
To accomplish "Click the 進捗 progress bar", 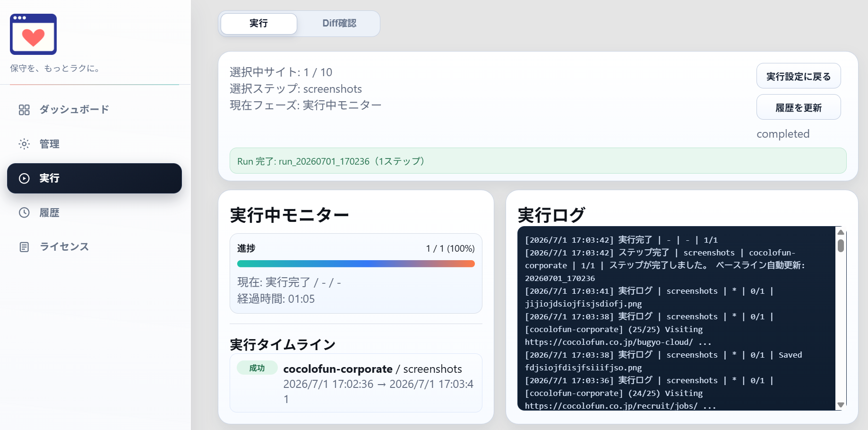I will click(x=356, y=264).
